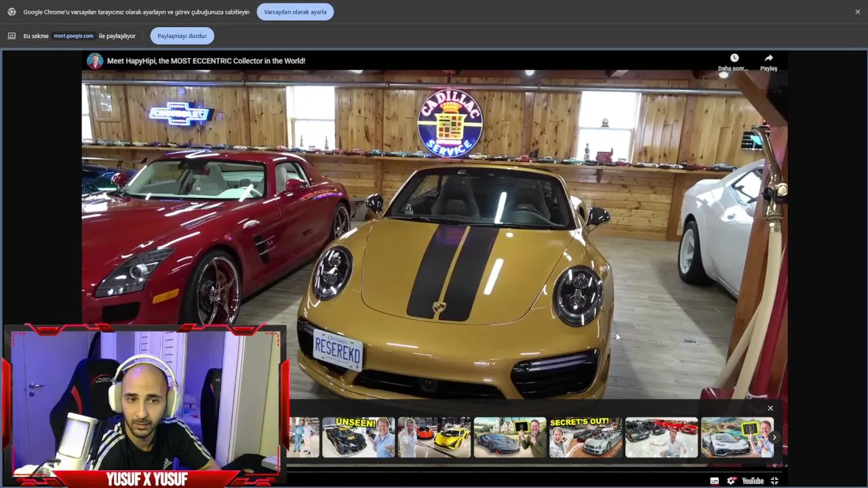Image resolution: width=868 pixels, height=488 pixels.
Task: Open the silver hypercar mountain thumbnail
Action: (x=737, y=437)
